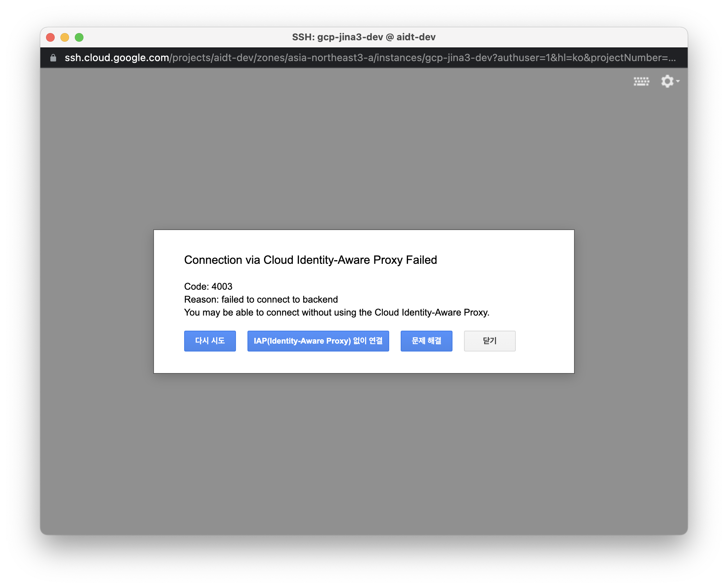This screenshot has height=588, width=728.
Task: Click the padlock icon in address bar
Action: point(53,58)
